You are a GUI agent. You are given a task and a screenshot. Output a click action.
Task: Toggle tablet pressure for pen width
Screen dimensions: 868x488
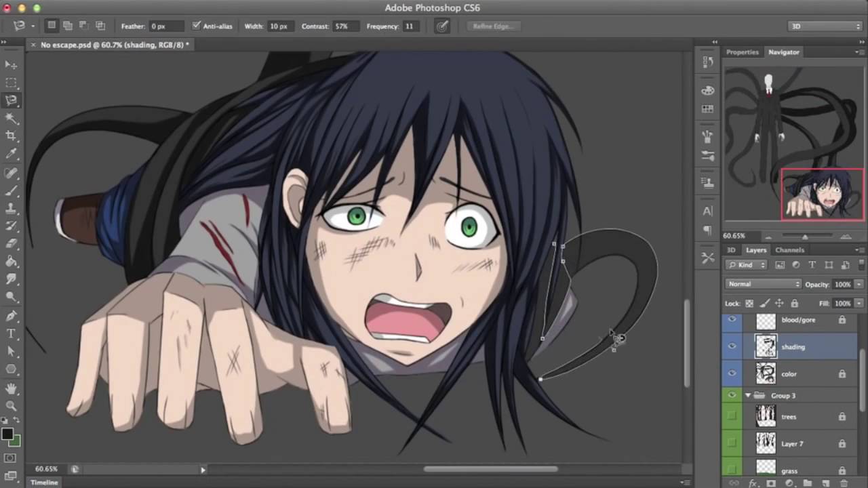pyautogui.click(x=442, y=26)
